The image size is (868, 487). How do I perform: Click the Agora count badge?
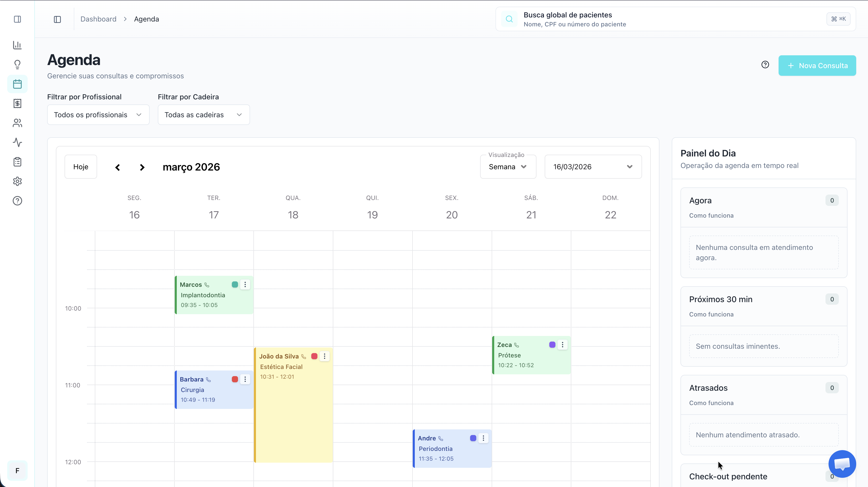point(832,200)
